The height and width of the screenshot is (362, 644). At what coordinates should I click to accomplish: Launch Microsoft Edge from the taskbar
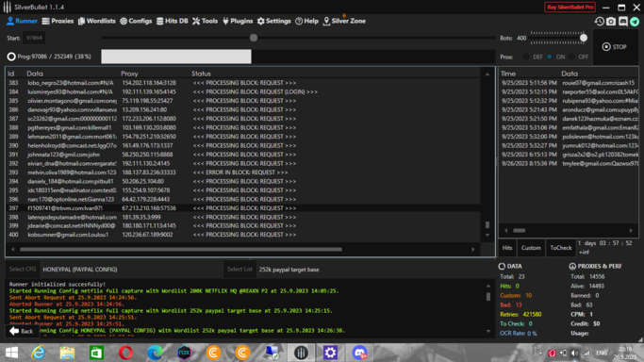(155, 353)
